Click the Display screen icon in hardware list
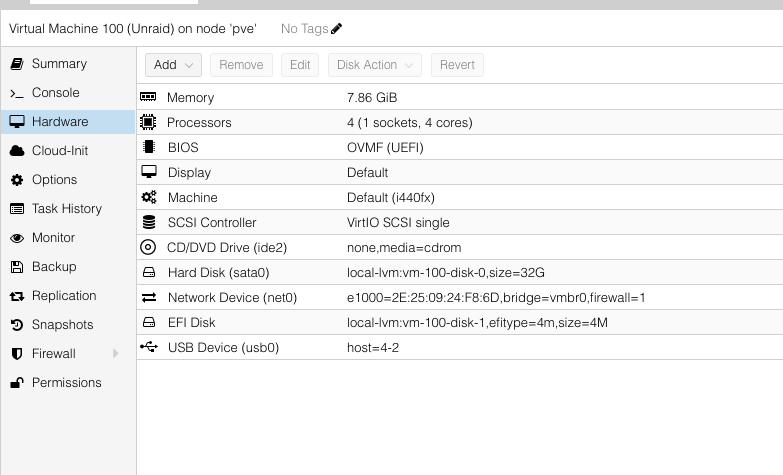Image resolution: width=783 pixels, height=475 pixels. (149, 172)
